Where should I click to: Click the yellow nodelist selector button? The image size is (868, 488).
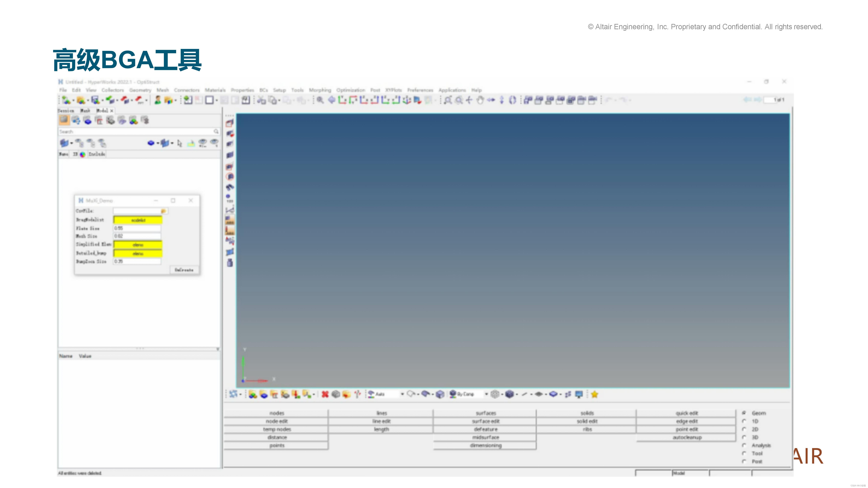coord(138,220)
